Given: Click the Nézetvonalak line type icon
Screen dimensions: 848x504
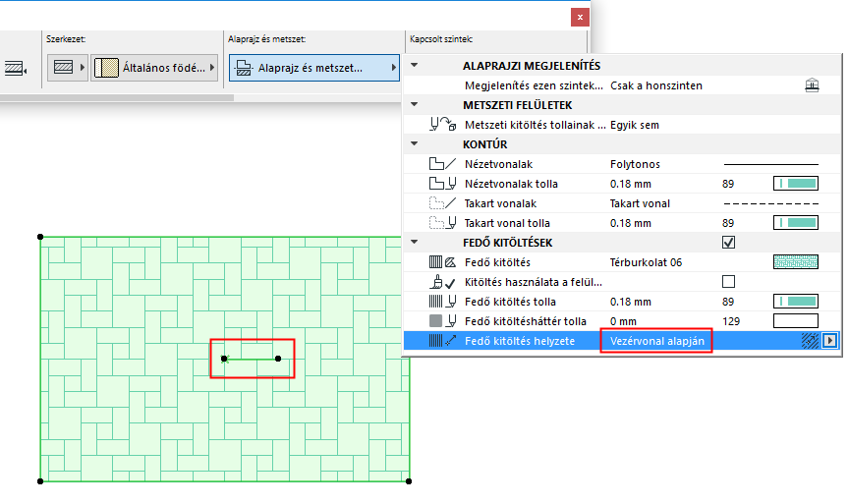Looking at the screenshot, I should 442,164.
